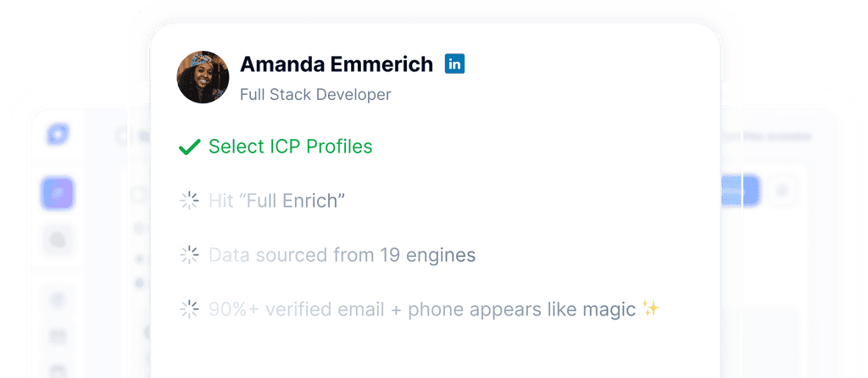The image size is (868, 378).
Task: Click the blurred blue button right of the card
Action: (x=739, y=191)
